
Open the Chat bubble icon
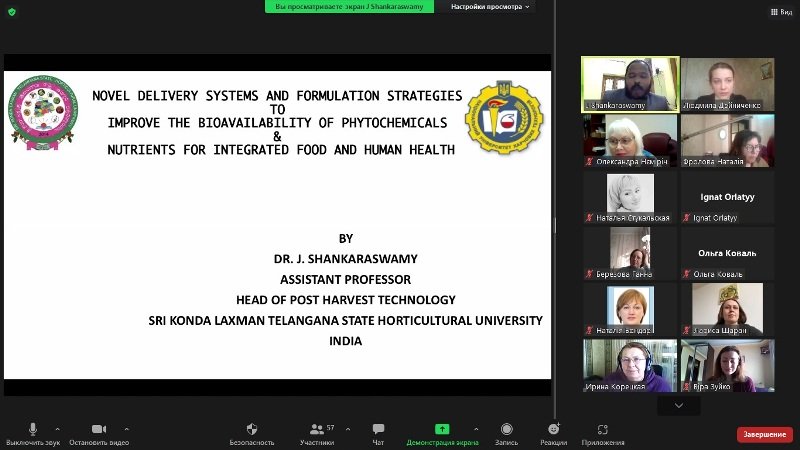pos(378,429)
